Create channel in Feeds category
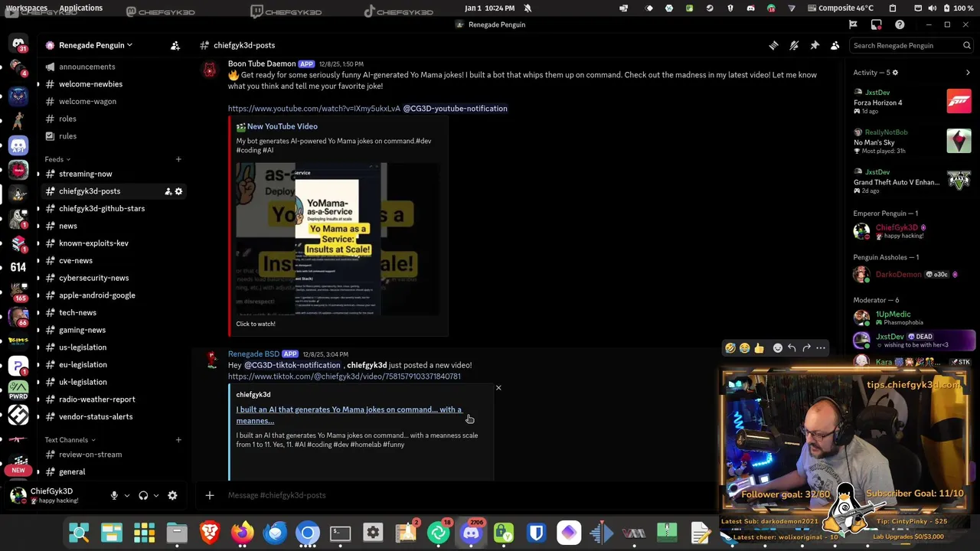 click(178, 159)
